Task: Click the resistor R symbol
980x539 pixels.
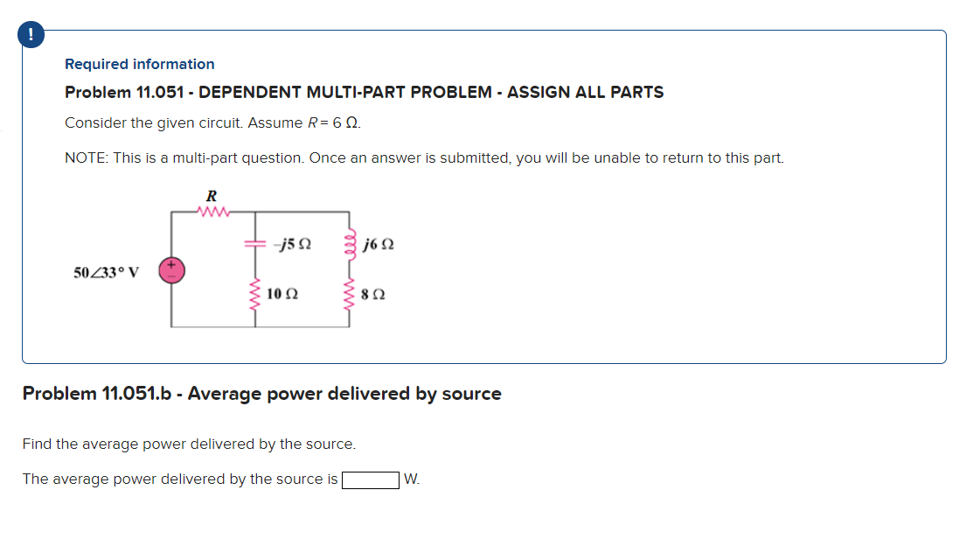Action: click(x=212, y=211)
